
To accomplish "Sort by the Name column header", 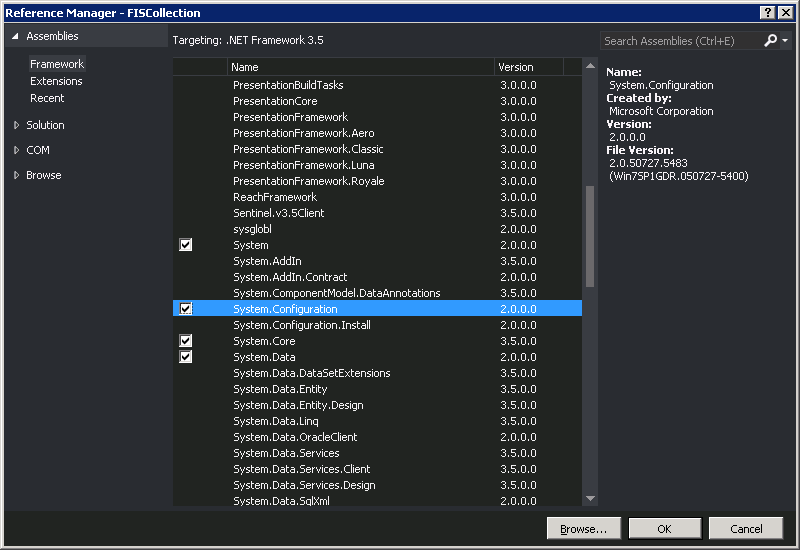I will [x=360, y=67].
